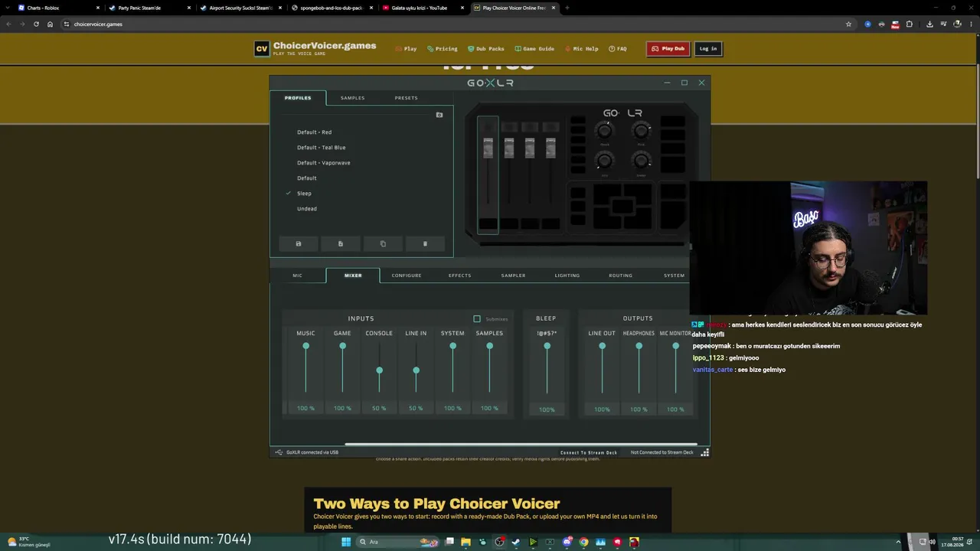Switch to the Presets tab
Viewport: 980px width, 551px height.
pos(406,98)
